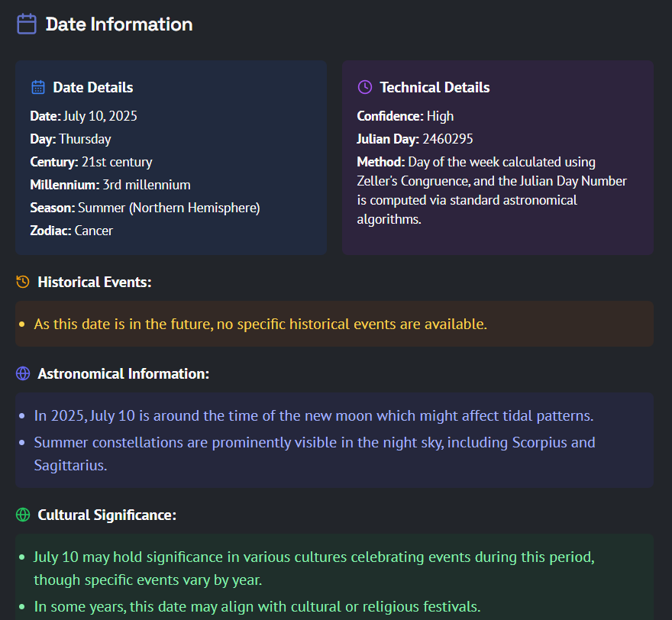This screenshot has height=620, width=672.
Task: Click the Day value Thursday
Action: click(85, 139)
